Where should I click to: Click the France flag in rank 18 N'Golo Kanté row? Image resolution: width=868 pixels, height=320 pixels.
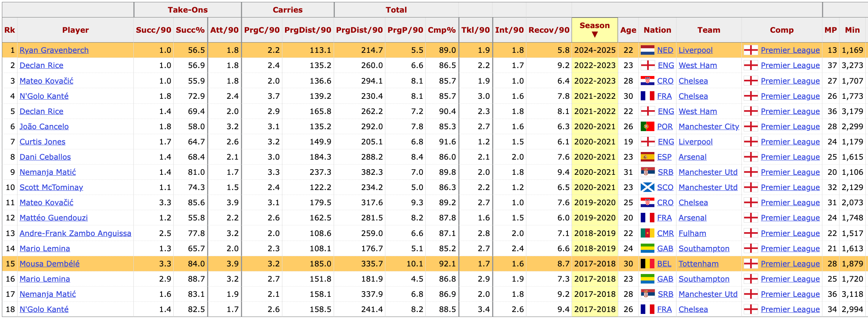click(x=647, y=309)
